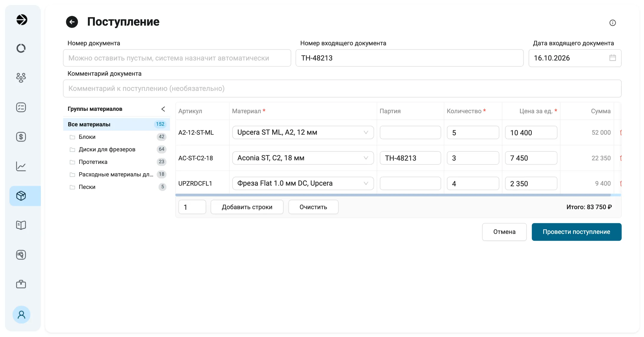Click the back arrow beside Поступление
This screenshot has width=644, height=337.
point(72,22)
